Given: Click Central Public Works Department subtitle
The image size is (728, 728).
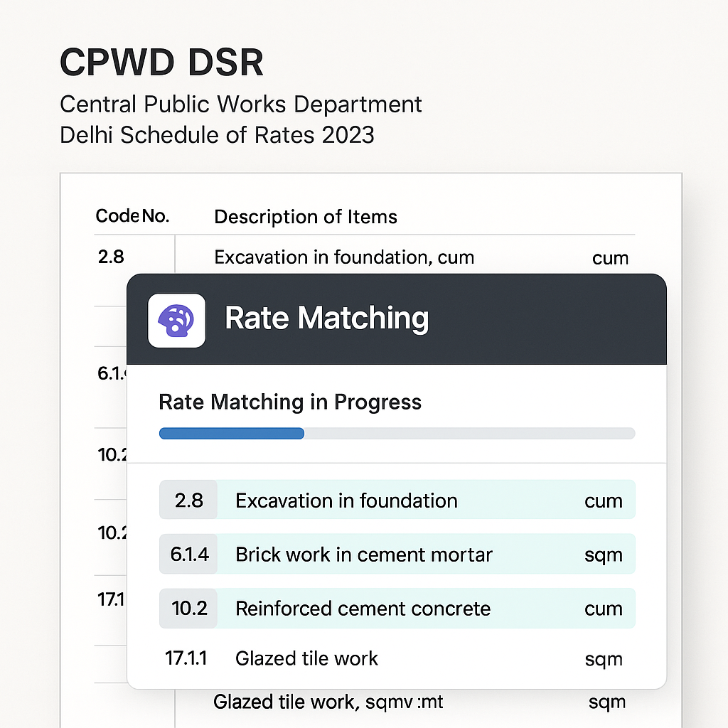Looking at the screenshot, I should pos(240,104).
